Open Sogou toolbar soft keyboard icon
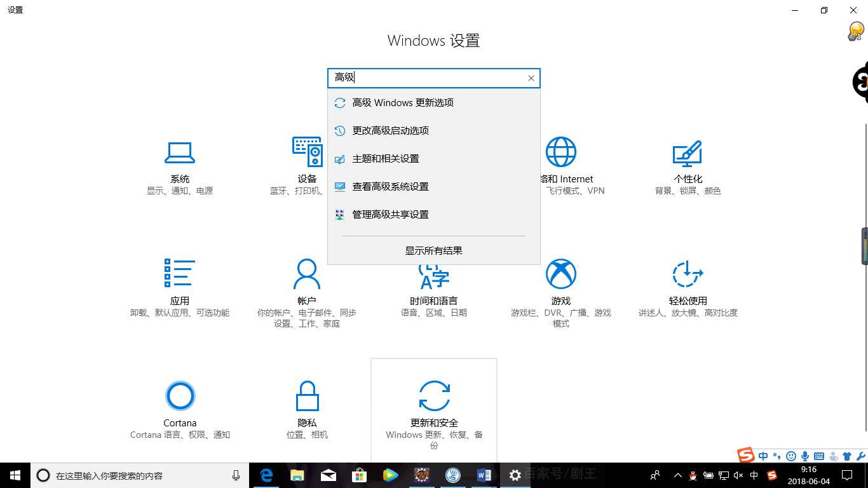 [x=819, y=456]
